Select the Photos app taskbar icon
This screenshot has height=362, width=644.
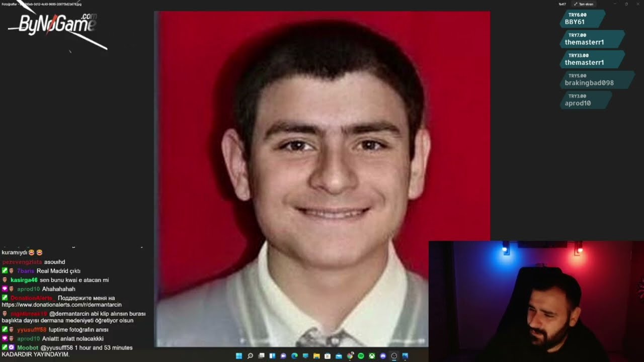405,356
